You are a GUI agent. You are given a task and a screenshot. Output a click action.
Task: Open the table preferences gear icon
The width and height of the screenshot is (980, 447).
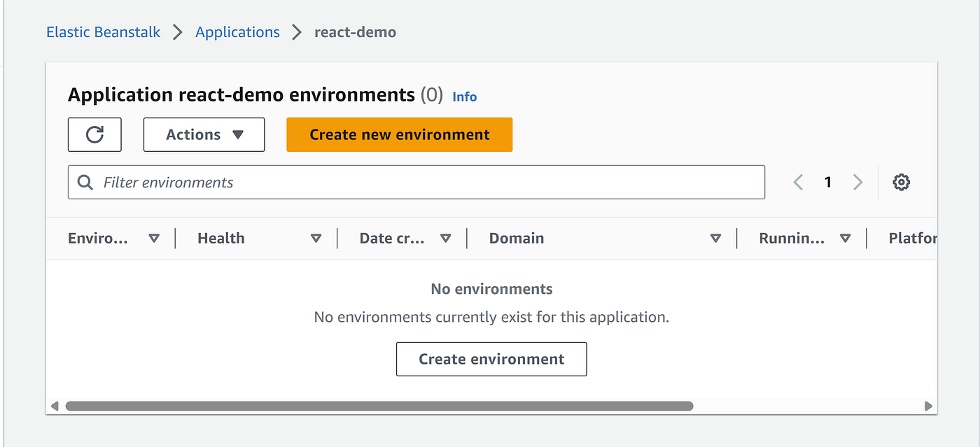point(901,183)
